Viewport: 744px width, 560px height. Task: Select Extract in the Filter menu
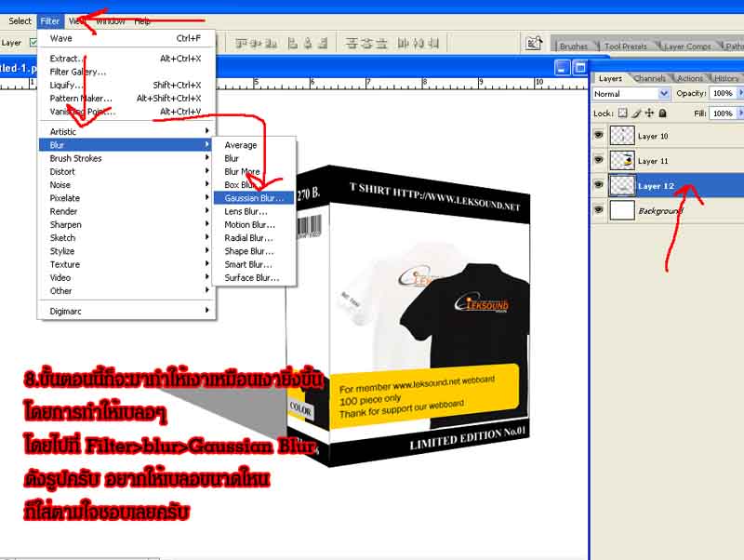click(126, 59)
